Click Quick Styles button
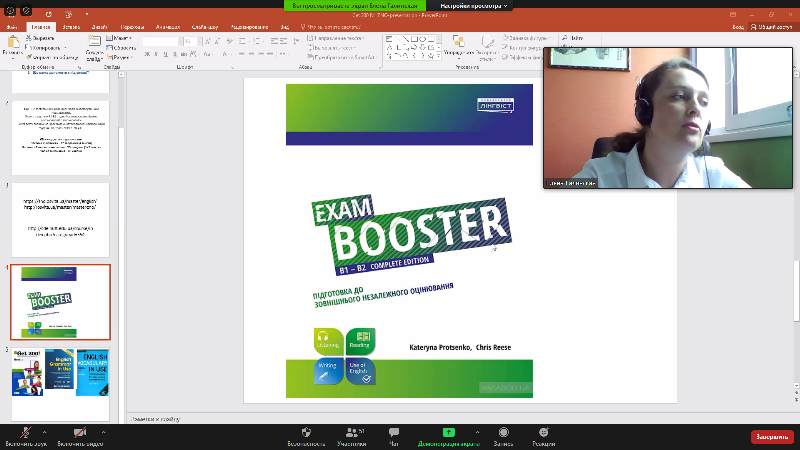Screen dimensions: 800x450 (487, 47)
